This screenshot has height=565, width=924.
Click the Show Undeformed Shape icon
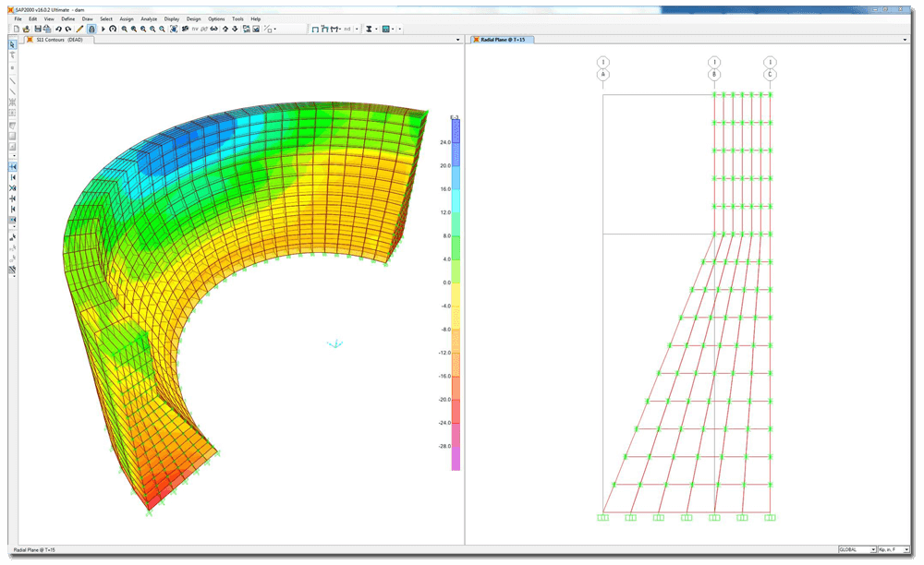tap(315, 29)
